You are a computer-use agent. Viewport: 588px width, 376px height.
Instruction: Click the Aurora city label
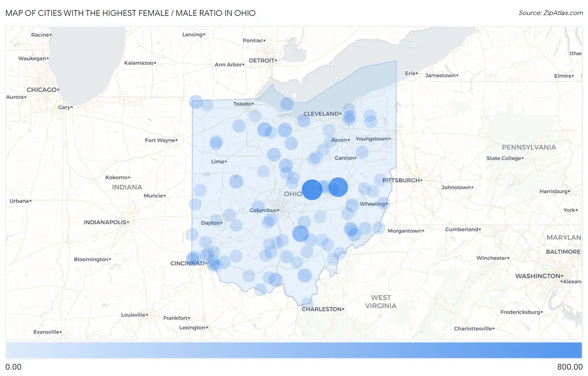pos(15,97)
